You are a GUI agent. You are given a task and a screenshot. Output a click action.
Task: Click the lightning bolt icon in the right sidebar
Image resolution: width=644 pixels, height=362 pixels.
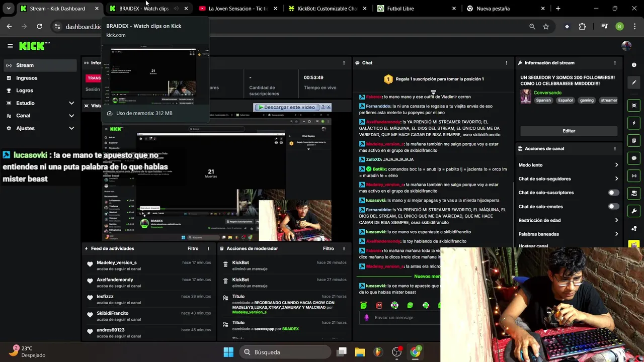pyautogui.click(x=634, y=123)
